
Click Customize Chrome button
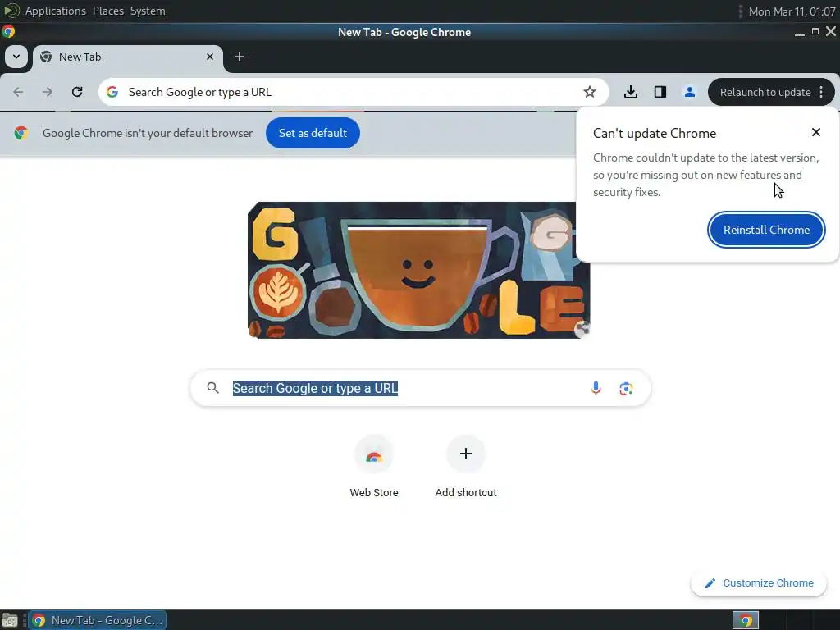(759, 583)
